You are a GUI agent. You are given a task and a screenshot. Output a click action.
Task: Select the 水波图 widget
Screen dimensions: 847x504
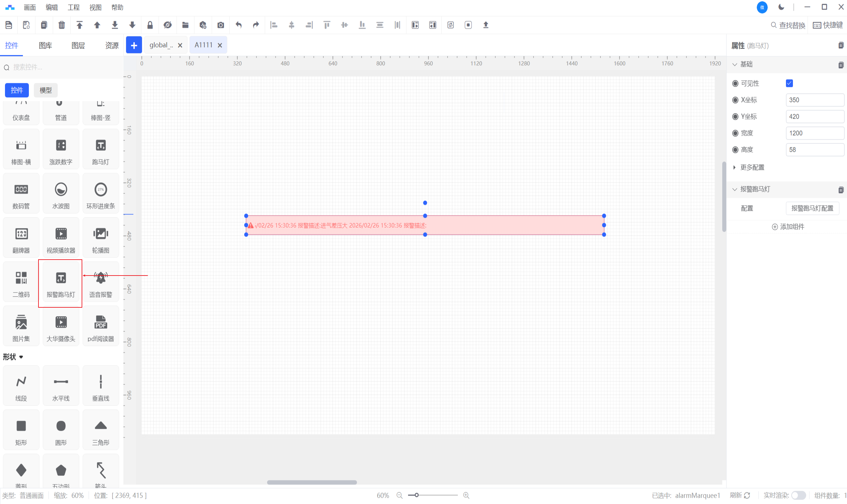coord(61,194)
